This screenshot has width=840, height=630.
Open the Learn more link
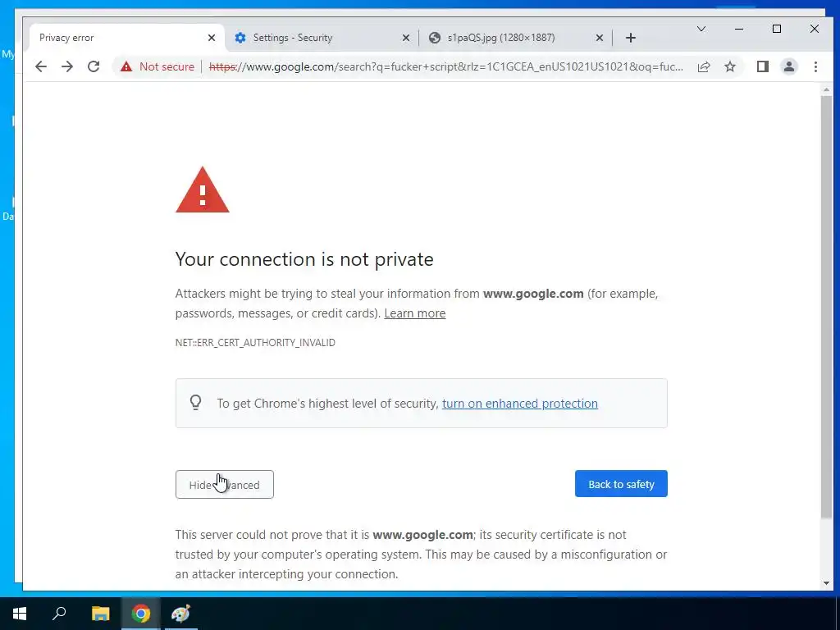click(414, 313)
